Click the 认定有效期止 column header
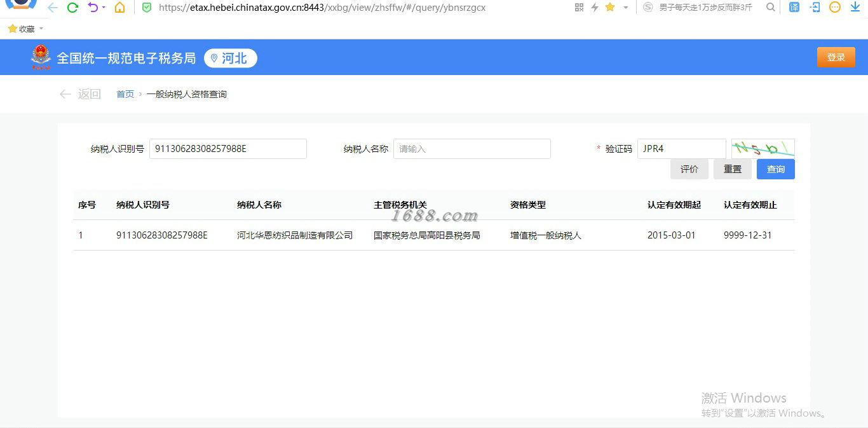 click(750, 205)
